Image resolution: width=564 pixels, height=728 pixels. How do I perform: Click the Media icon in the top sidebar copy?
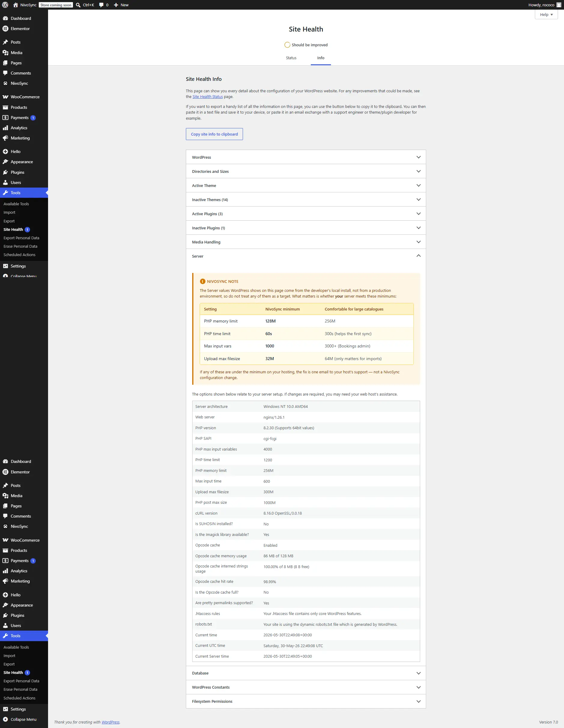5,53
